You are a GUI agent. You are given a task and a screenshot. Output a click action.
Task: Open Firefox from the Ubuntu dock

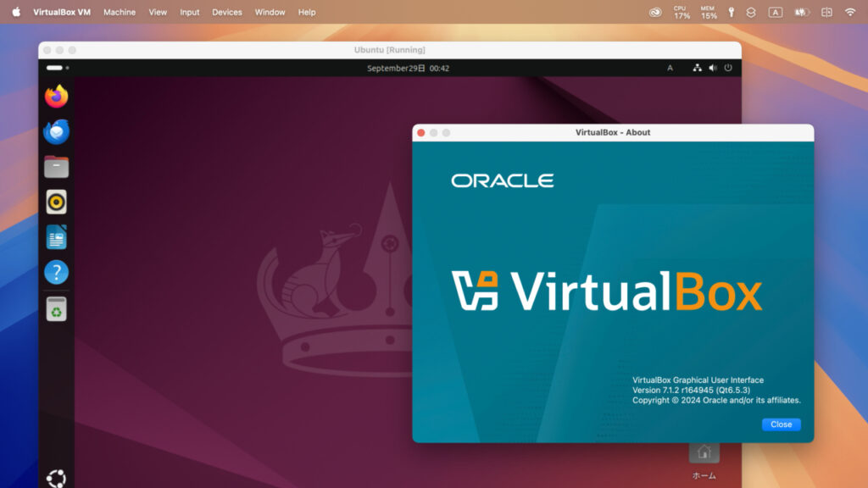[56, 97]
